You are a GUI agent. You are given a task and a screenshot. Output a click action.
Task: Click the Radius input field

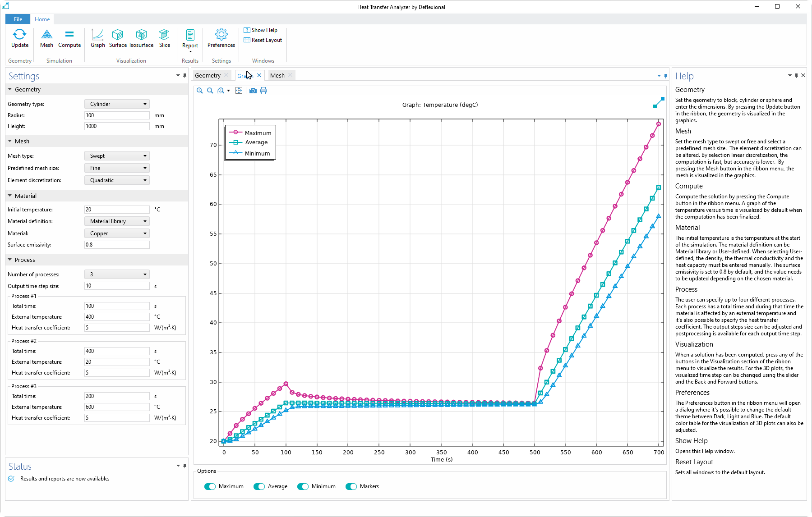117,115
